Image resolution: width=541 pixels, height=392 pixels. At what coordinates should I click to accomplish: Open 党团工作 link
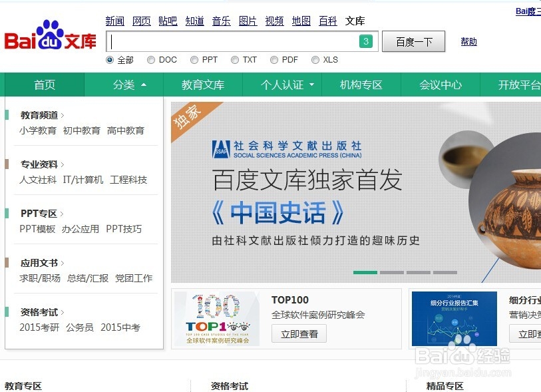134,278
